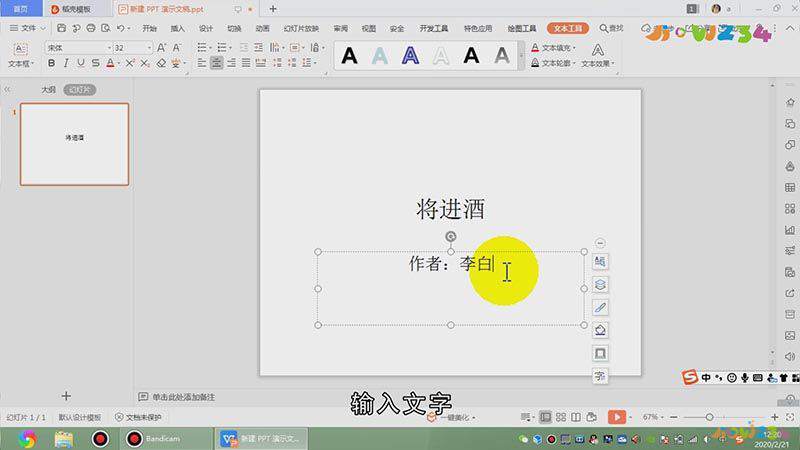This screenshot has height=450, width=800.
Task: Switch to the 绘图工具 Drawing Tools tab
Action: [x=521, y=29]
